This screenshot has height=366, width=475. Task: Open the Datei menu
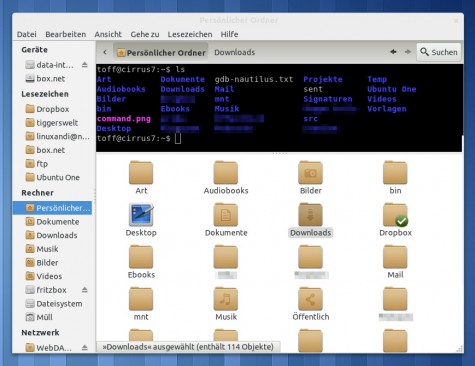pyautogui.click(x=27, y=34)
